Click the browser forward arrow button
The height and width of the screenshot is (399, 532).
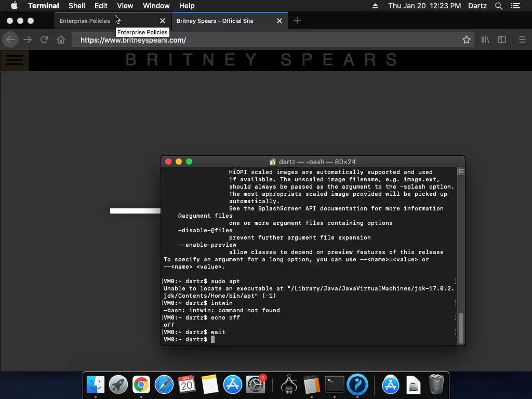click(28, 39)
